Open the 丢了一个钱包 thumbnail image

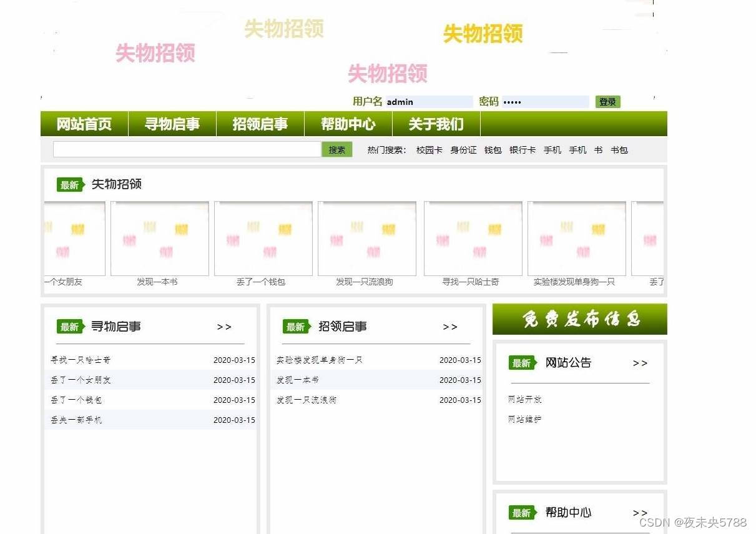(x=263, y=239)
